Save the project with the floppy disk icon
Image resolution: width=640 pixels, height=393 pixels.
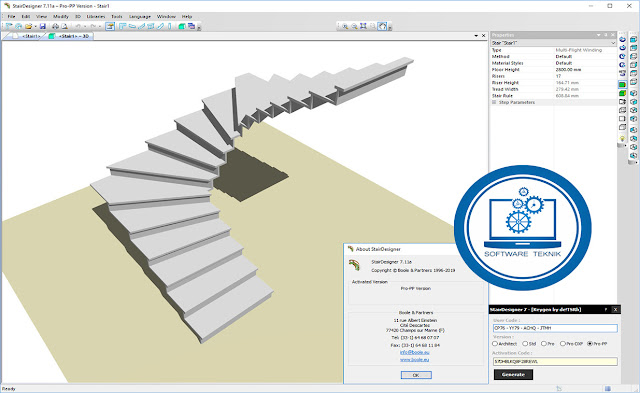[42, 26]
